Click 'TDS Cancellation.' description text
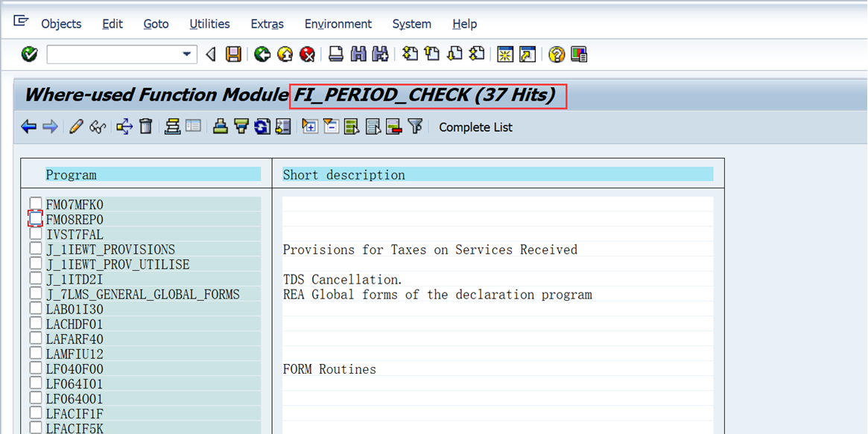This screenshot has height=434, width=868. 343,279
